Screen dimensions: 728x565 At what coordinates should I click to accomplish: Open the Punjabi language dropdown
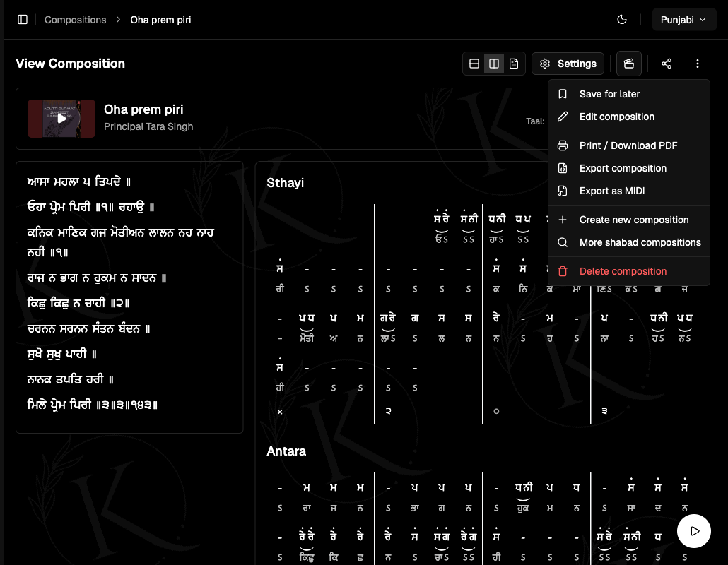pyautogui.click(x=683, y=19)
